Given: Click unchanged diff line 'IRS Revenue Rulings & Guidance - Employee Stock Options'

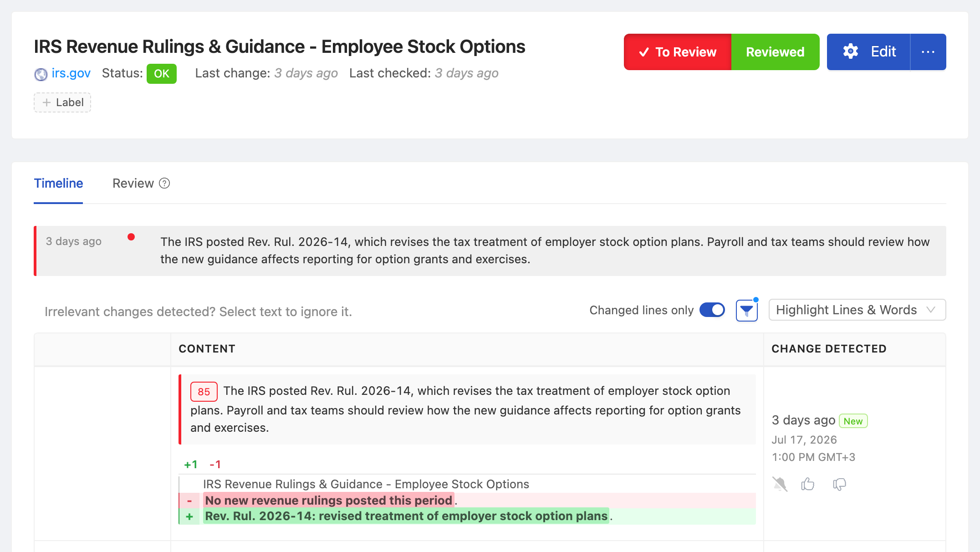Looking at the screenshot, I should point(366,484).
